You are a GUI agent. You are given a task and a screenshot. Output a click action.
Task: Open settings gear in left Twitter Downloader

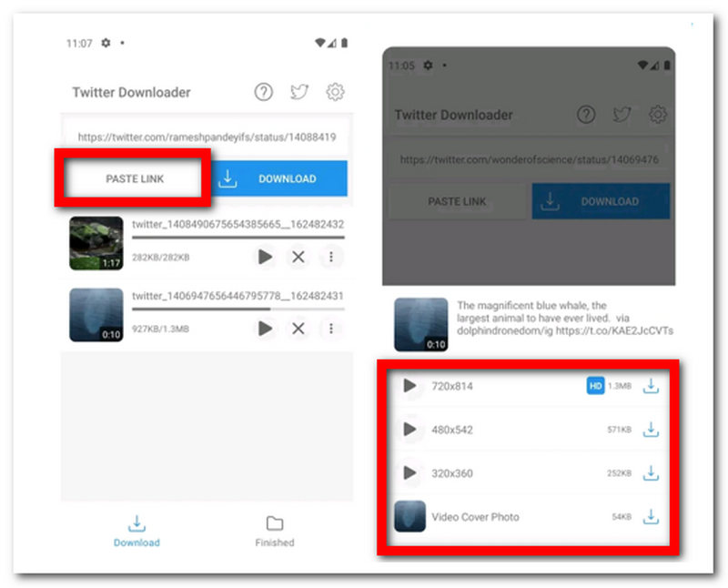[x=335, y=92]
